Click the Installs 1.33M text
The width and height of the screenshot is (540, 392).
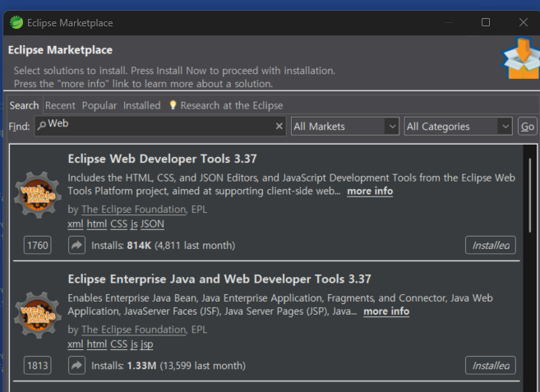point(168,366)
